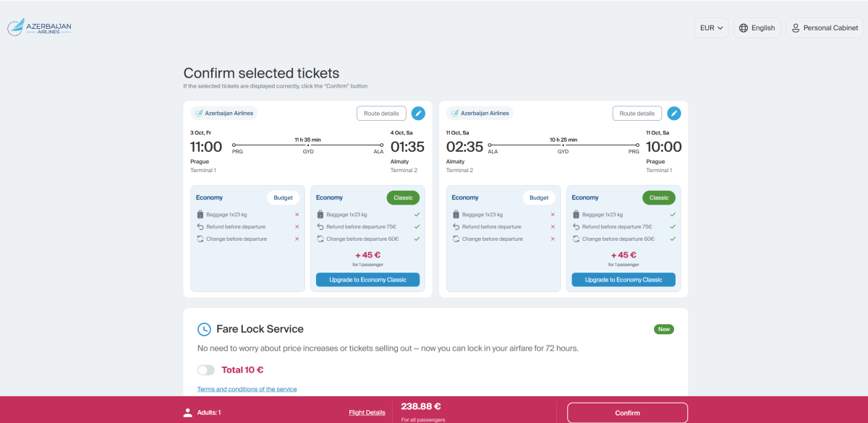This screenshot has height=423, width=868.
Task: Open the English language selector
Action: point(757,28)
